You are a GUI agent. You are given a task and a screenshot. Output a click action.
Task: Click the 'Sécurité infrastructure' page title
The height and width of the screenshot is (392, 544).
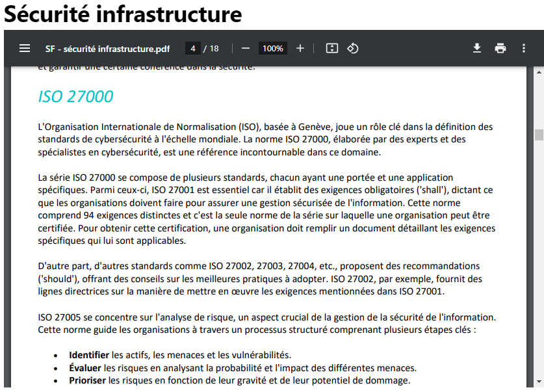(x=123, y=14)
